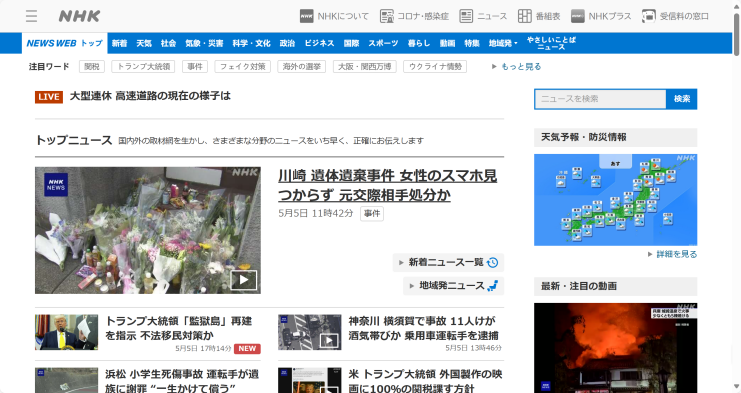The height and width of the screenshot is (393, 741).
Task: Open 気象・災害 navigation tab
Action: (x=204, y=43)
